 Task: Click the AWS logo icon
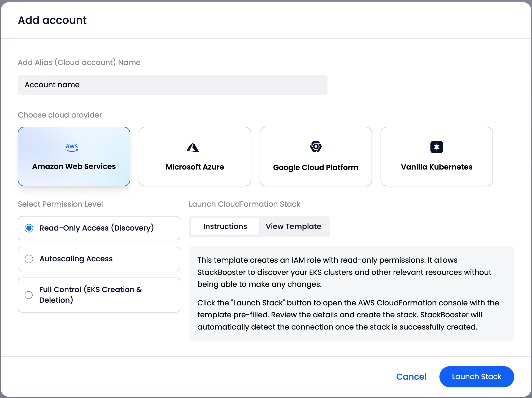tap(72, 148)
